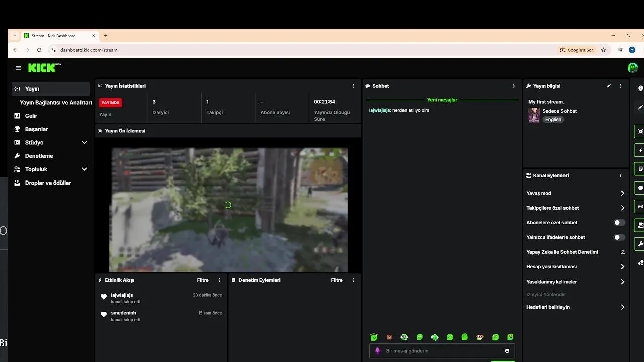Click the chat bubble widget icon

(640, 188)
